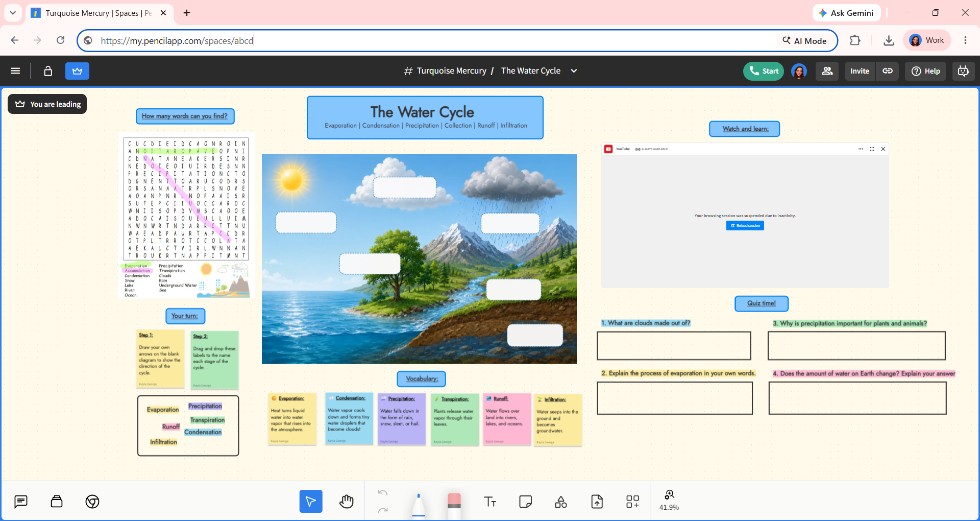This screenshot has width=980, height=521.
Task: Click the Vocabulary: label
Action: (422, 379)
